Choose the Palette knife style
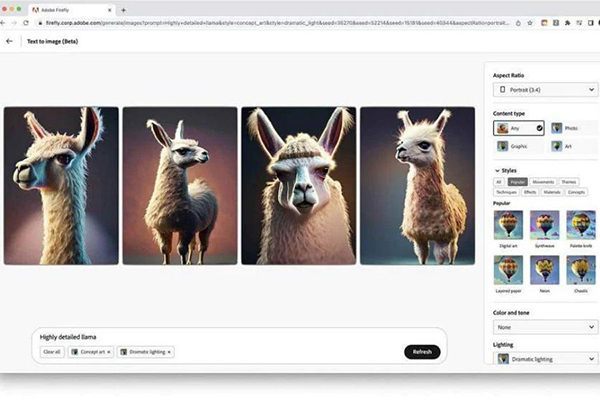This screenshot has height=400, width=600. click(x=581, y=224)
